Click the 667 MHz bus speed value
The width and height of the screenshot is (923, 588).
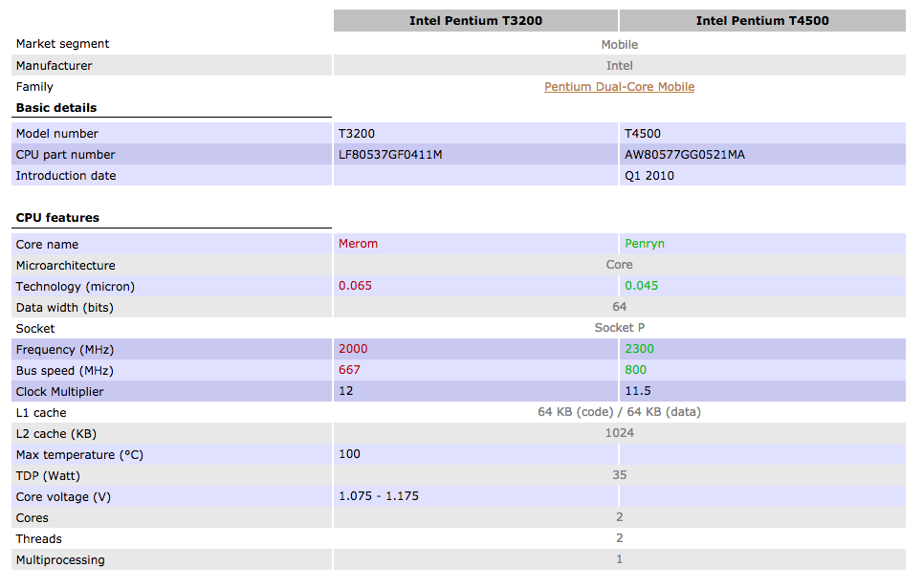tap(349, 370)
